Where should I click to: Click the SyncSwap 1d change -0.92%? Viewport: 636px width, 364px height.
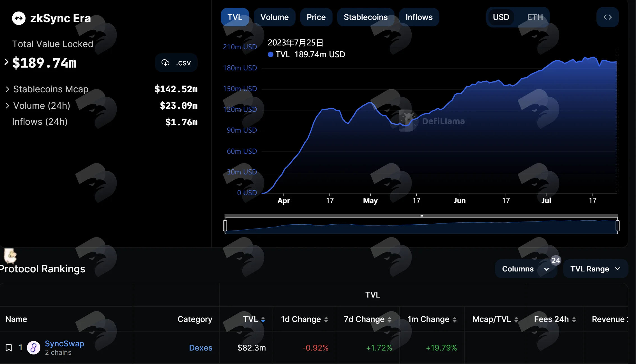(315, 348)
